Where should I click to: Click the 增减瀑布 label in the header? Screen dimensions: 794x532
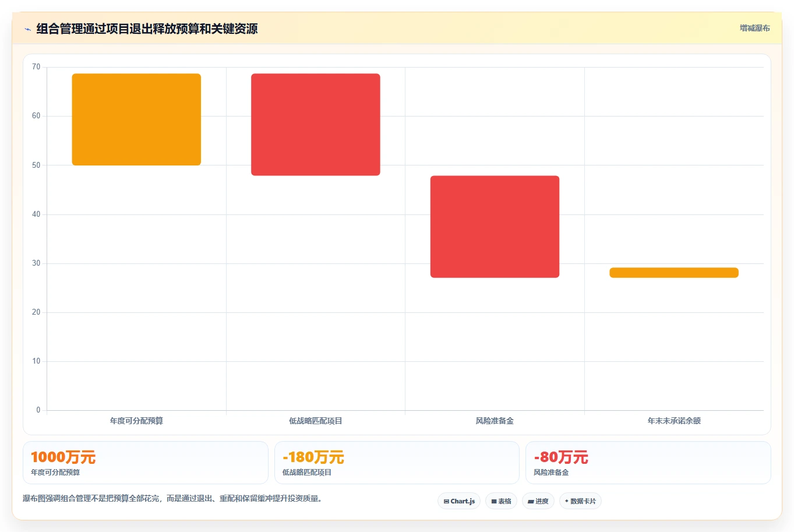(754, 28)
